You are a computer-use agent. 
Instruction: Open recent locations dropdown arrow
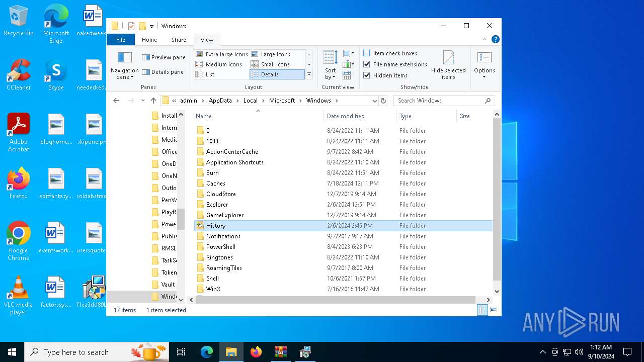pyautogui.click(x=143, y=101)
